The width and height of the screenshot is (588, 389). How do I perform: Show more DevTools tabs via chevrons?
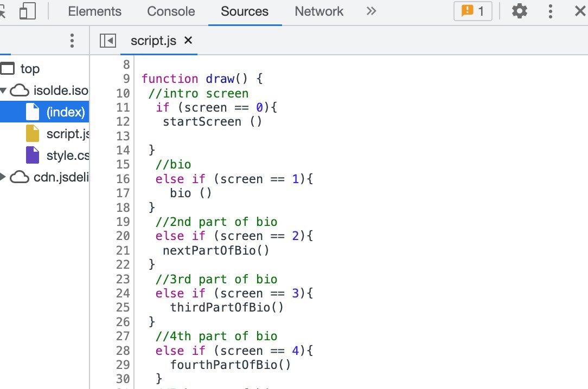click(371, 11)
